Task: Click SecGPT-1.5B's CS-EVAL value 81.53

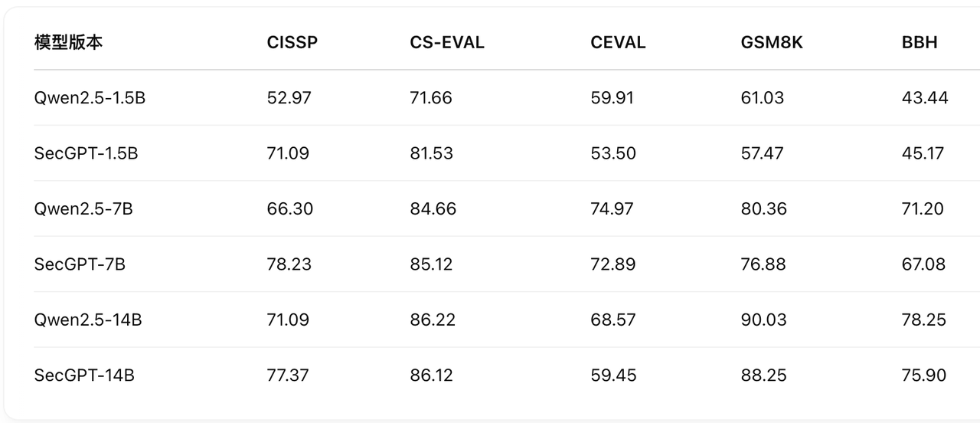Action: point(431,153)
